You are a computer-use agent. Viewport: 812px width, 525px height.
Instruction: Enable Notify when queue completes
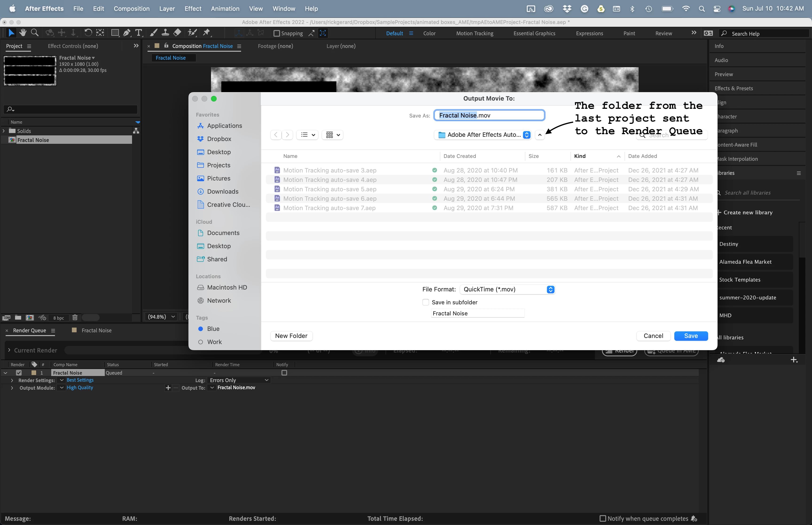click(602, 518)
